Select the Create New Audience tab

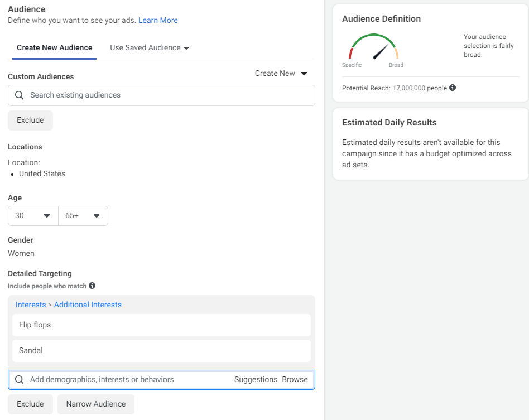pos(54,48)
